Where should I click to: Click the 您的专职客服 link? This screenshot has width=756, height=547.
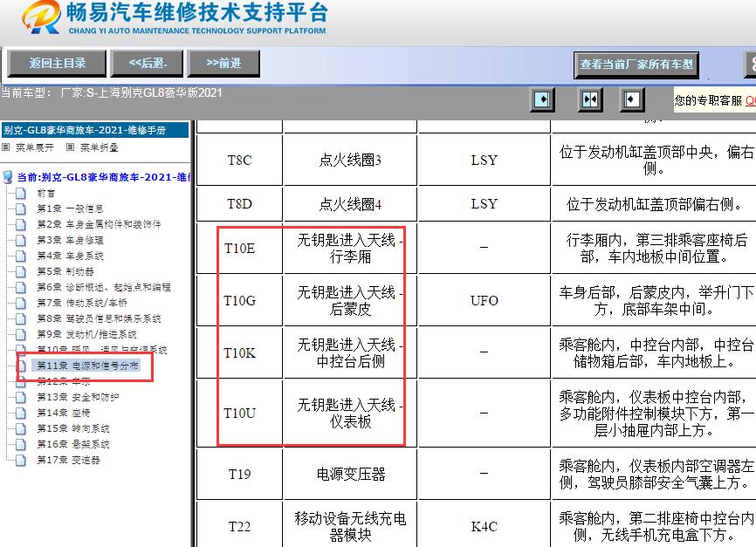(x=715, y=100)
